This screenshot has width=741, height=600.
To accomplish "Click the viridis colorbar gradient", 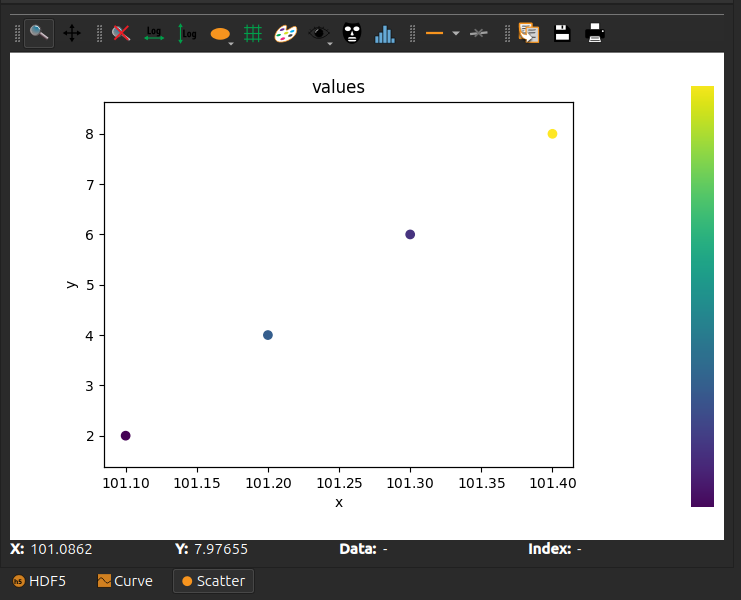I will click(702, 296).
